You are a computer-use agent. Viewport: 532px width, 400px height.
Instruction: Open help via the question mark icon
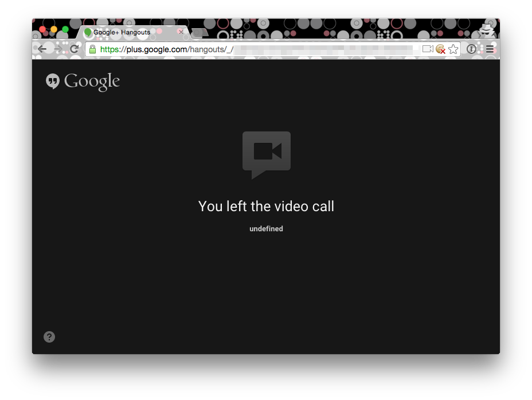pos(50,337)
